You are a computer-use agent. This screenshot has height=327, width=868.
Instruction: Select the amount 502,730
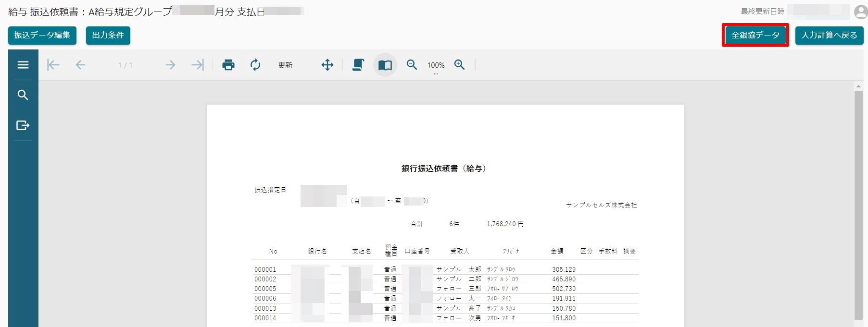click(x=564, y=289)
